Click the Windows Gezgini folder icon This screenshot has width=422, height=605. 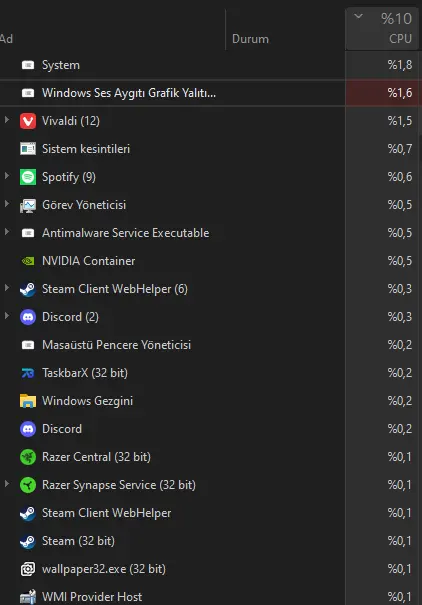pos(28,401)
